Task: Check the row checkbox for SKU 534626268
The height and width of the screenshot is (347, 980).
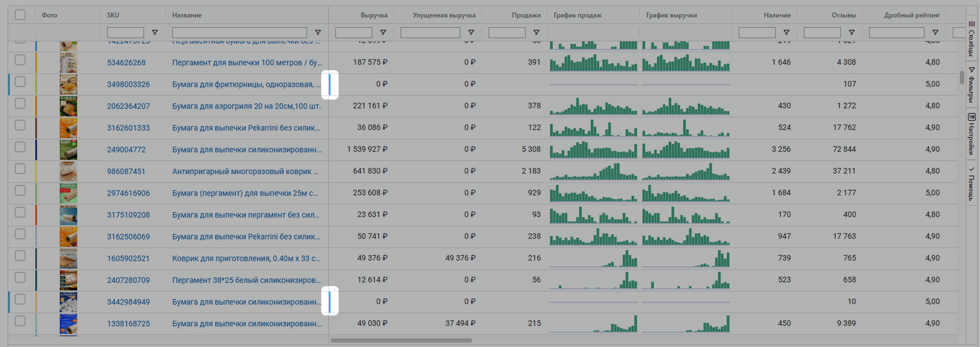Action: point(20,60)
